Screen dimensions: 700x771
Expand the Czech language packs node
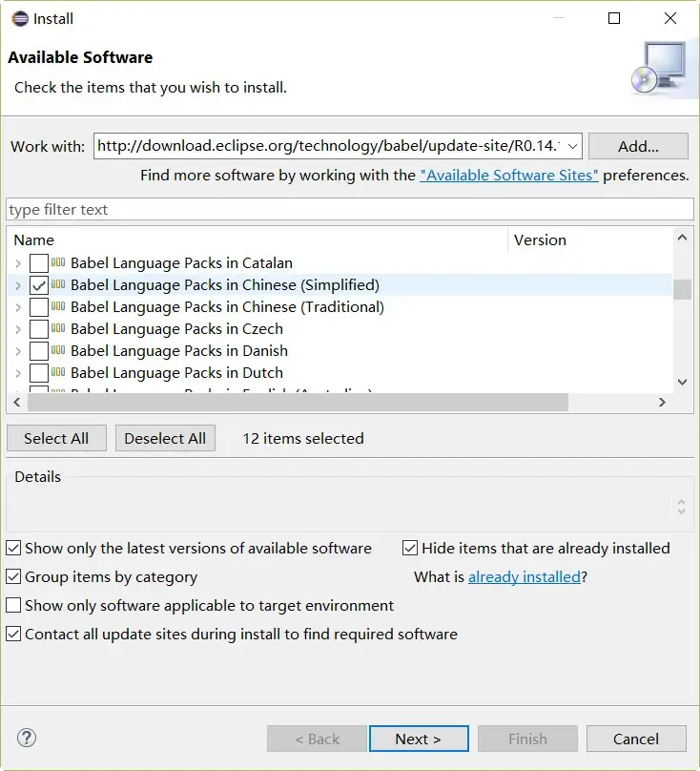pyautogui.click(x=18, y=329)
